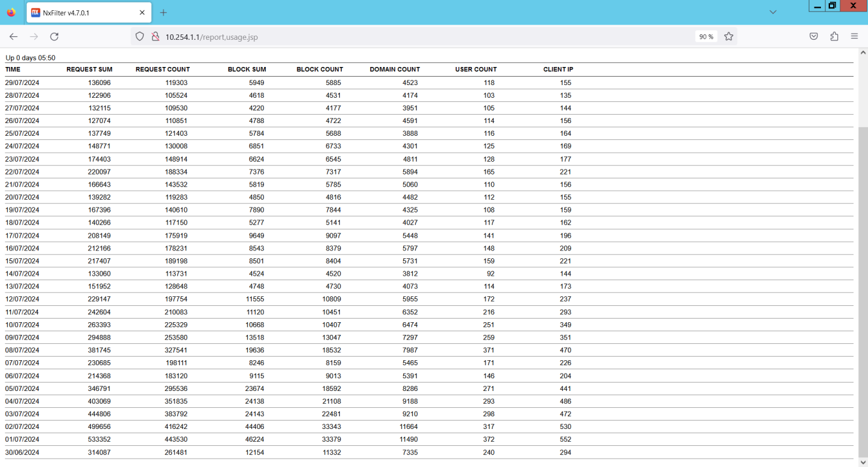Open the Firefox application menu

(854, 37)
